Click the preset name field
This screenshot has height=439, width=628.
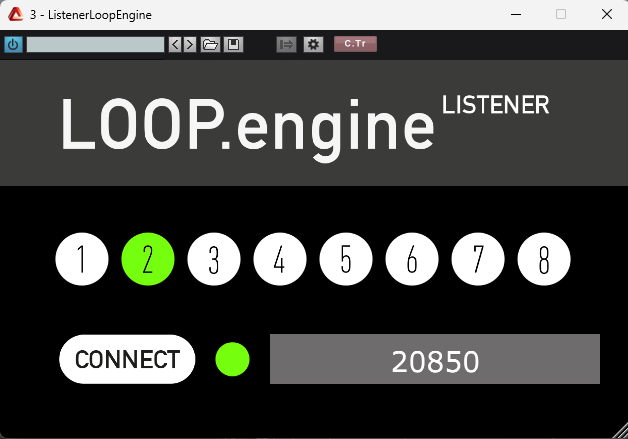95,44
